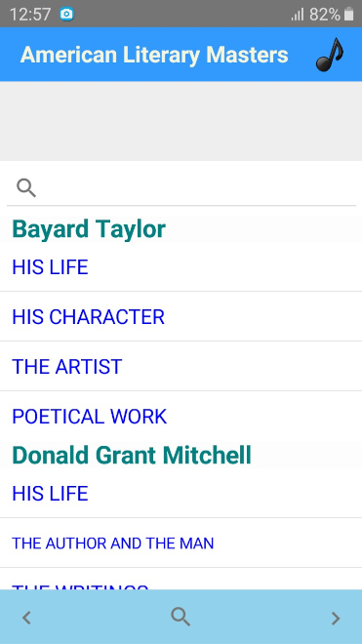The height and width of the screenshot is (644, 362).
Task: Tap the music note icon
Action: [x=330, y=55]
